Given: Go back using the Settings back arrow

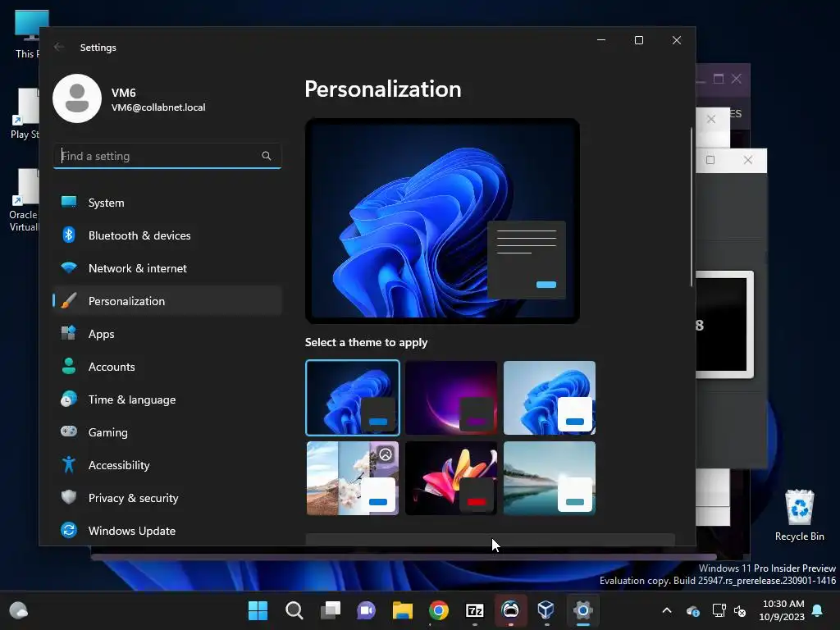Looking at the screenshot, I should coord(59,47).
